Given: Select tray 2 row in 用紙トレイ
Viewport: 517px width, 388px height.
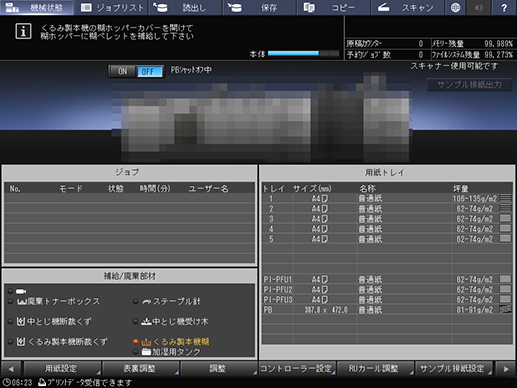Looking at the screenshot, I should coord(387,209).
